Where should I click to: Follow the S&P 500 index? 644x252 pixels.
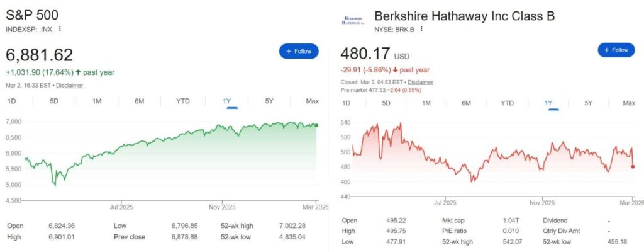(299, 51)
